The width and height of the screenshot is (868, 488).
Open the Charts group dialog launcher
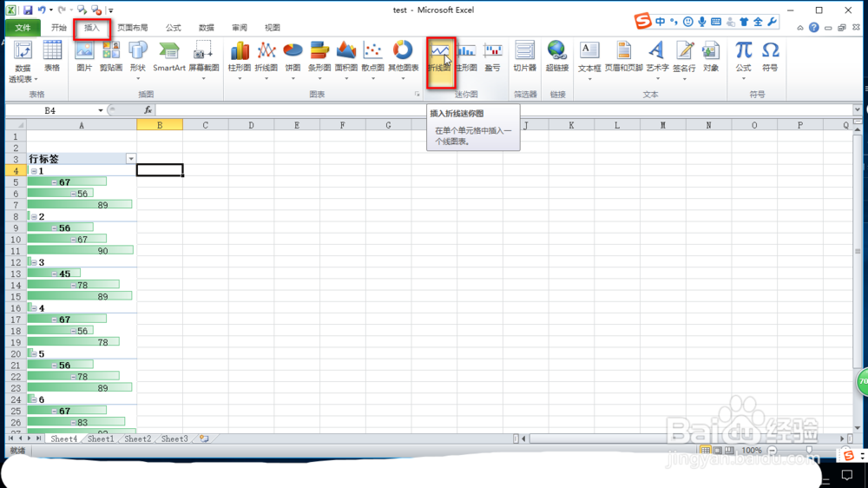click(418, 94)
